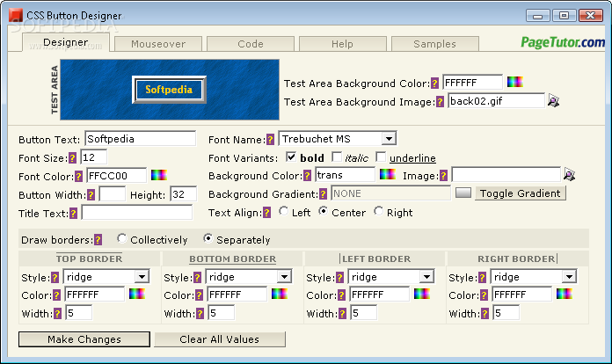Browse for Test Area Background Image file
This screenshot has width=612, height=364.
pos(553,100)
